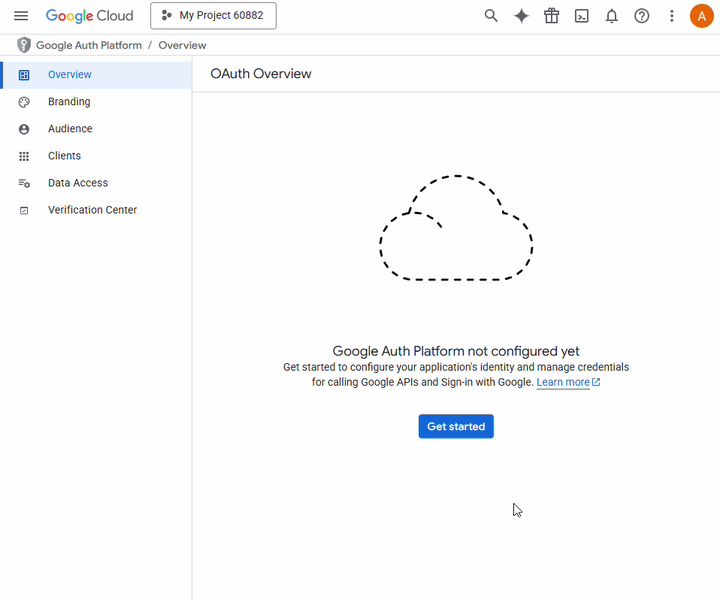Click the 'Google Auth Platform not configured yet' text
The height and width of the screenshot is (600, 720).
pos(456,351)
